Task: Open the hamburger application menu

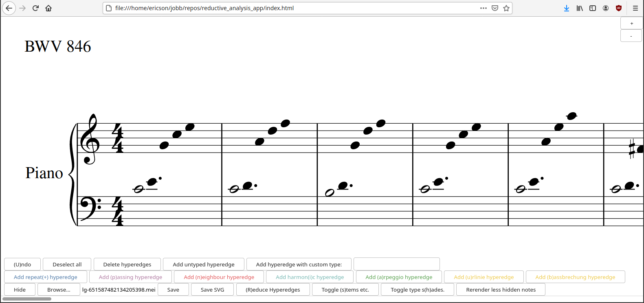Action: point(635,8)
